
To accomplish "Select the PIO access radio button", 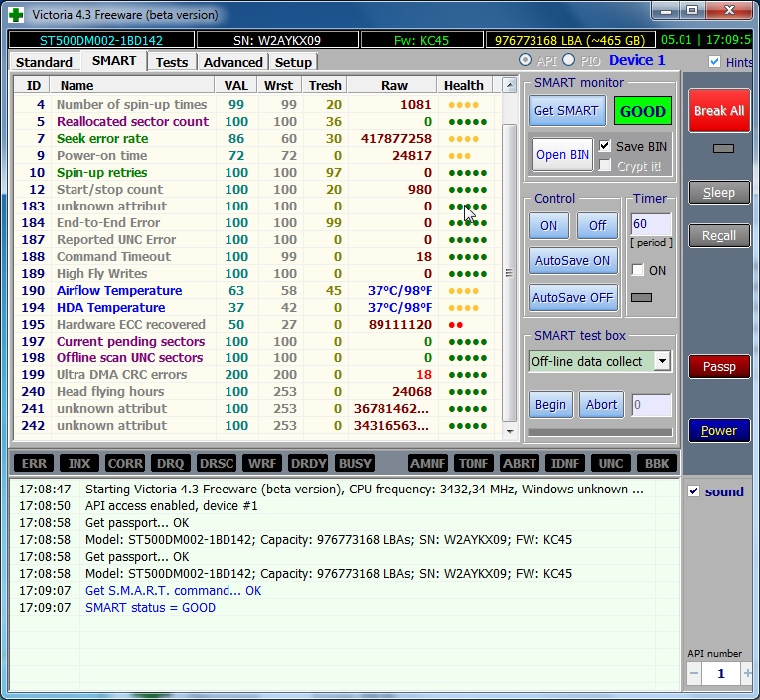I will [x=569, y=60].
